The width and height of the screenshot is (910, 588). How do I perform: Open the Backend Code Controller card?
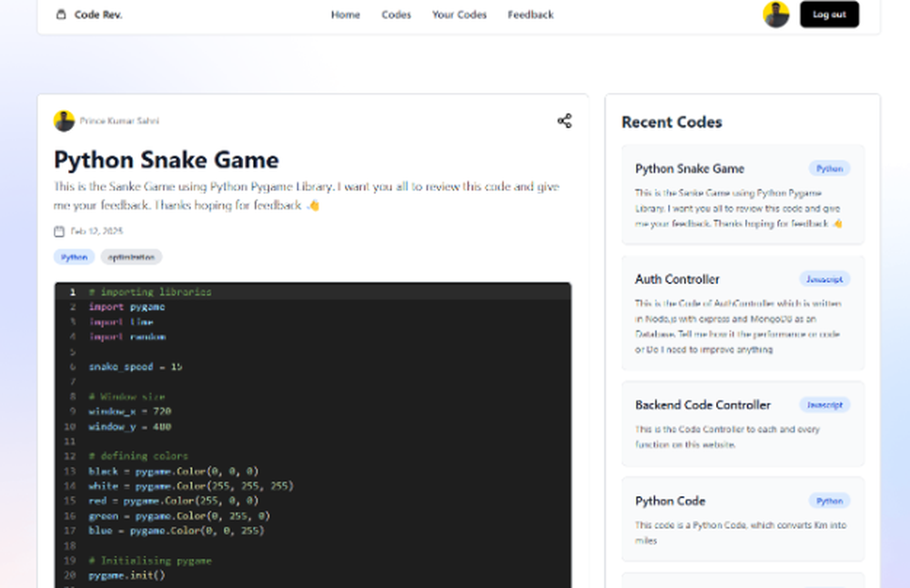click(x=743, y=424)
